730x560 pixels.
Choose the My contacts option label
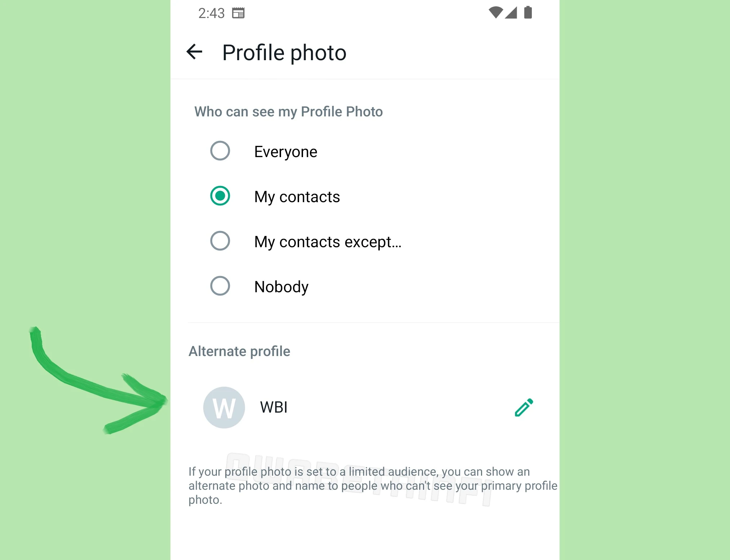coord(297,197)
